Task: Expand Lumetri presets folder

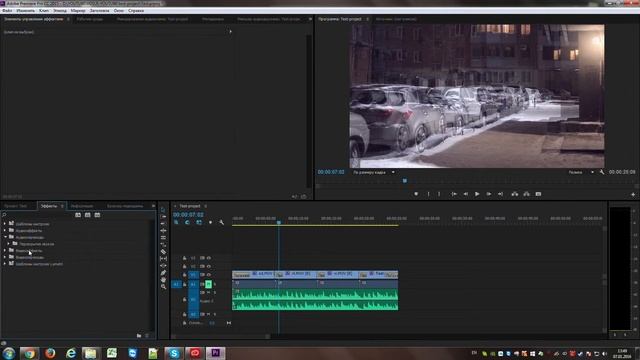Action: coord(5,264)
